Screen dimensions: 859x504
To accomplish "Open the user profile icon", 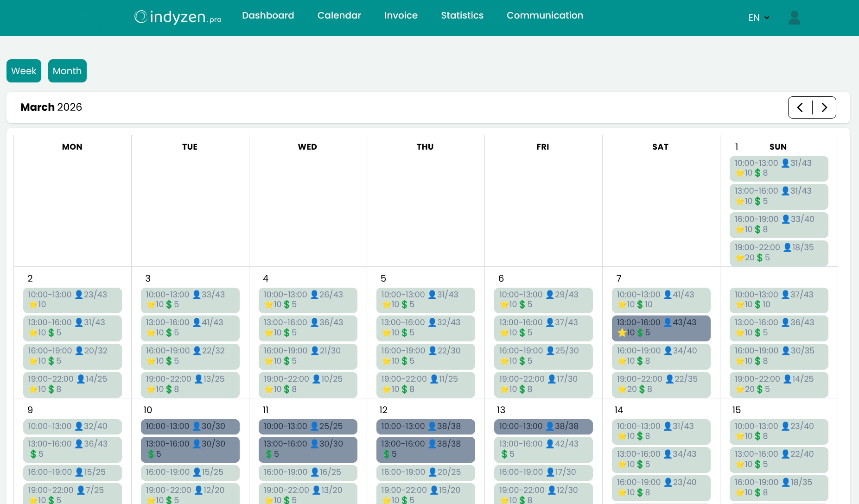I will coord(794,18).
